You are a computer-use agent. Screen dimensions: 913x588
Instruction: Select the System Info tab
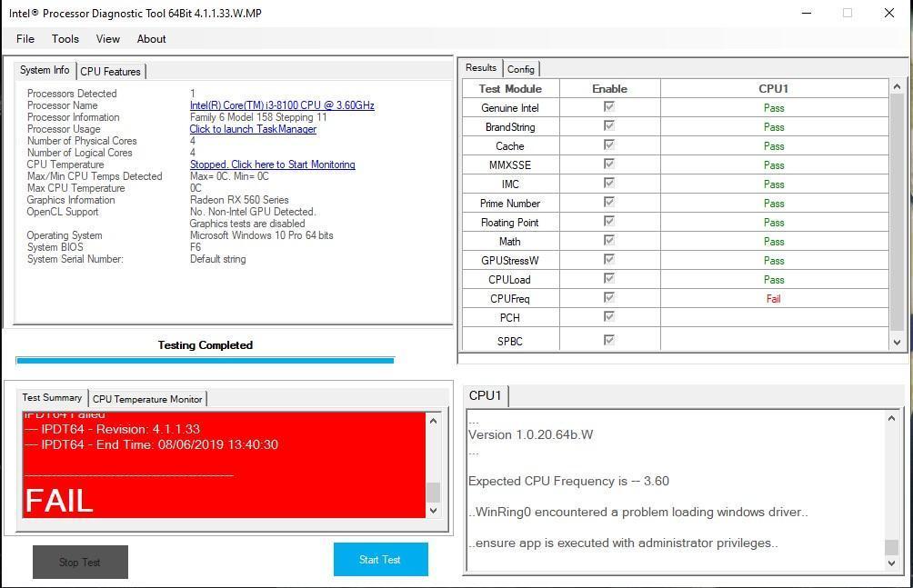coord(45,70)
